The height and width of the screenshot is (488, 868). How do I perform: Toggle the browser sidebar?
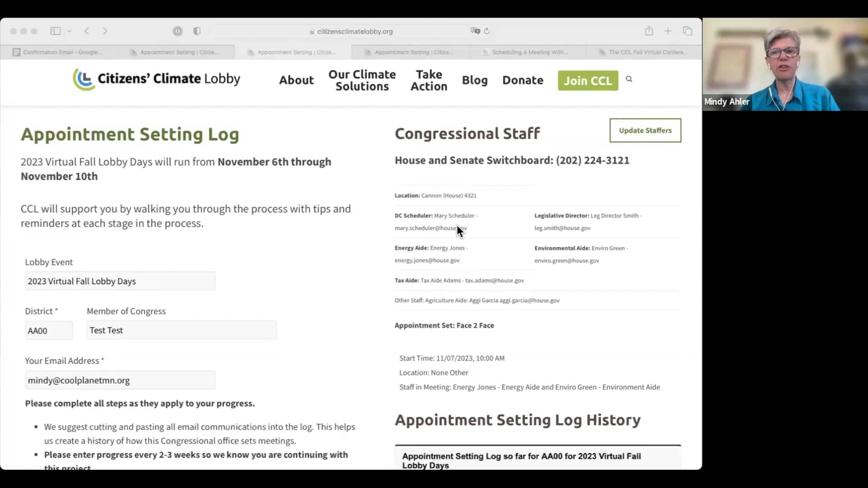tap(56, 31)
